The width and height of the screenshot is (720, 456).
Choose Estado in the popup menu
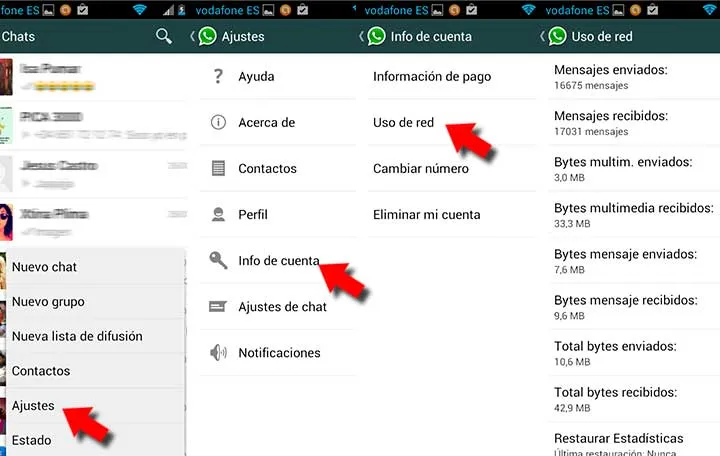pos(95,440)
